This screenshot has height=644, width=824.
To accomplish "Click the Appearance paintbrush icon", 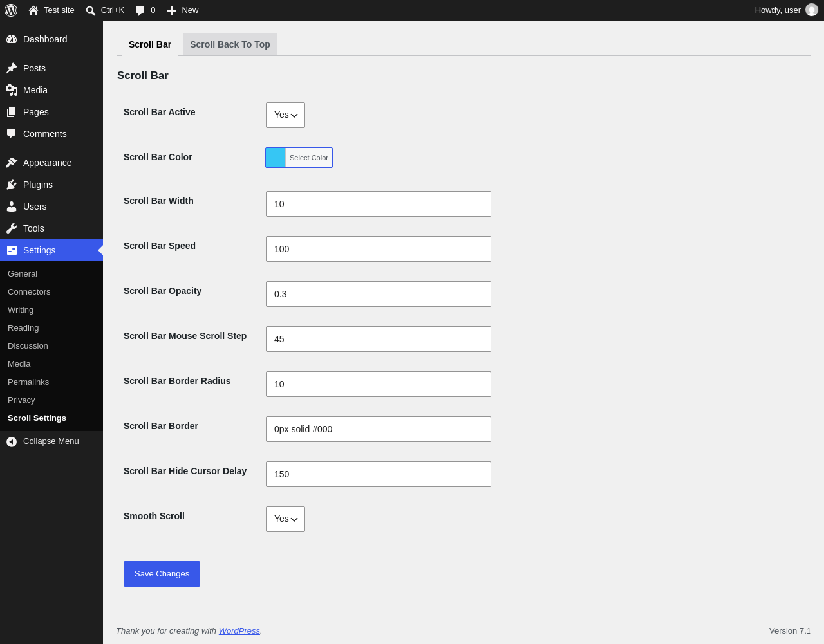I will [x=12, y=163].
